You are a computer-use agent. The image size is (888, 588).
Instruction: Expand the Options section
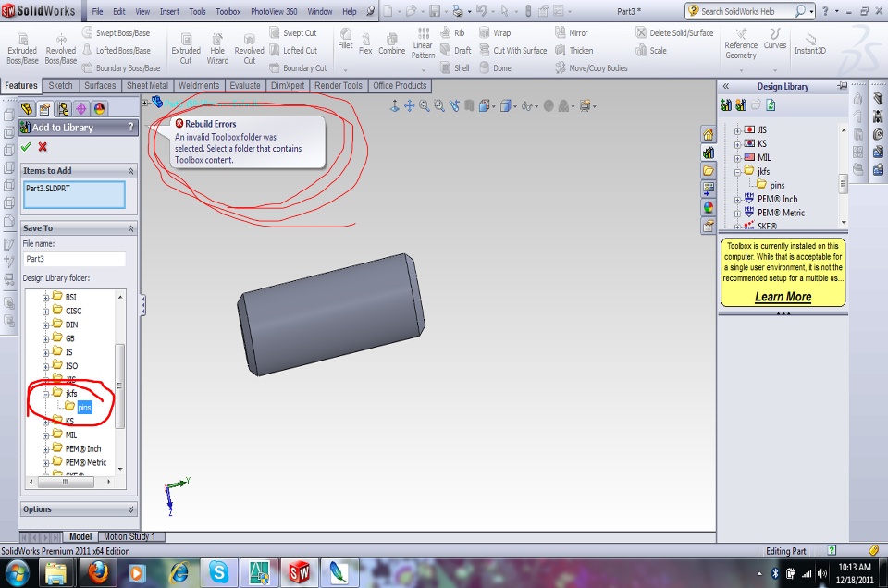(x=130, y=509)
